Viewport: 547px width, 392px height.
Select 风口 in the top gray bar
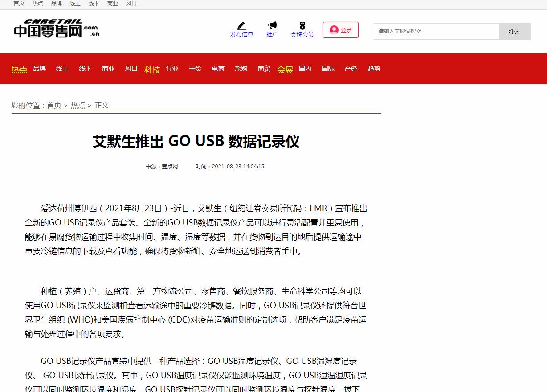131,4
